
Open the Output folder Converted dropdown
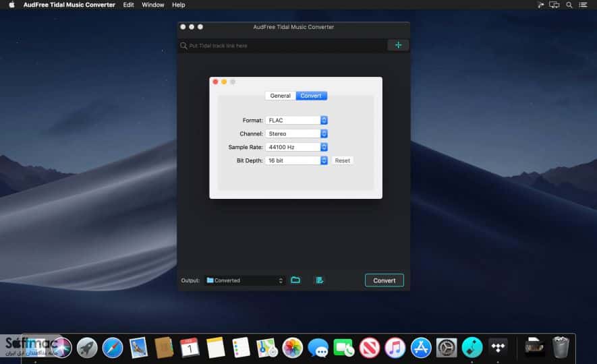pos(245,280)
